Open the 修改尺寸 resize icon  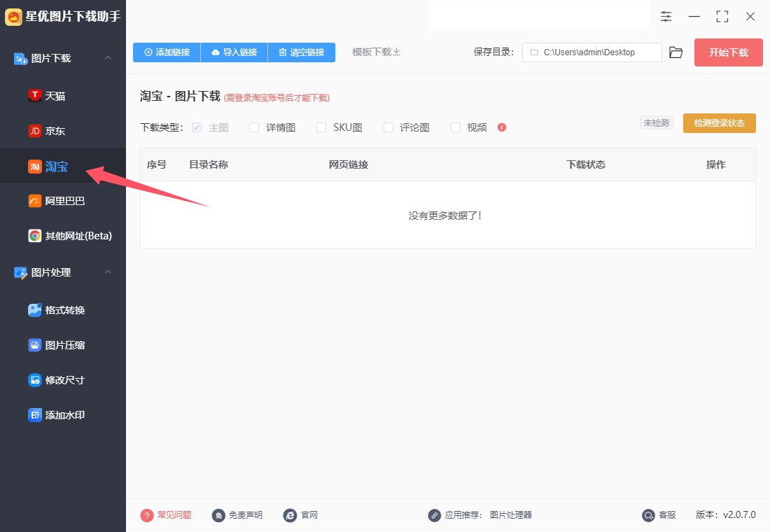pyautogui.click(x=35, y=379)
